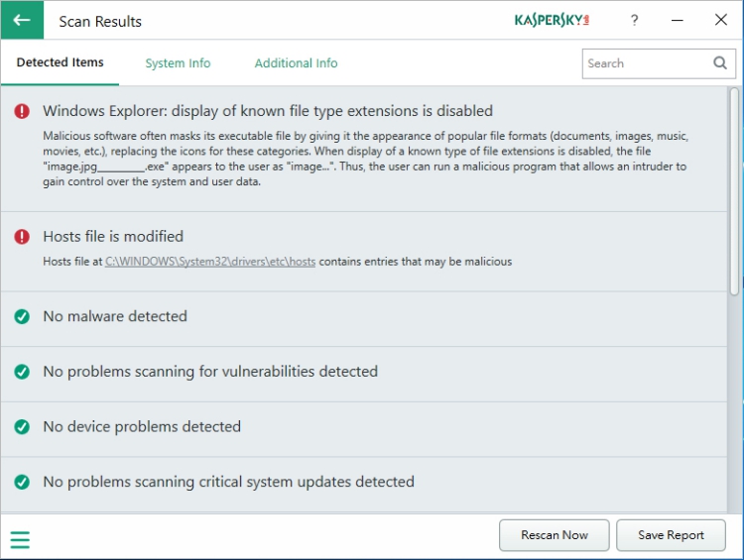The width and height of the screenshot is (744, 560).
Task: Click red alert icon for file extensions issue
Action: (x=22, y=112)
